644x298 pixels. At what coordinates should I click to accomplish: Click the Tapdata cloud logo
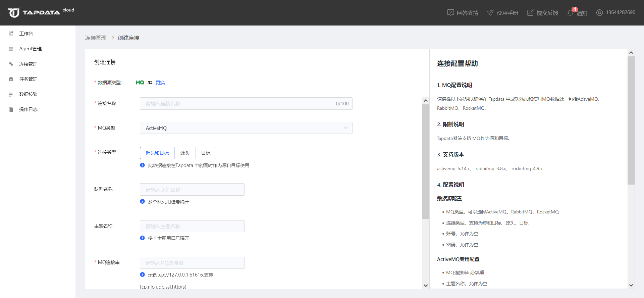(41, 12)
